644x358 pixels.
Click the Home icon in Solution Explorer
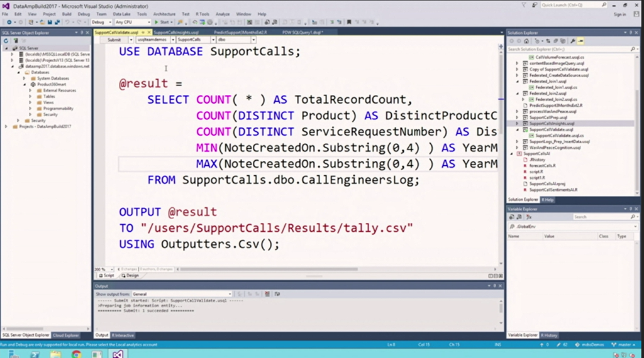(526, 41)
